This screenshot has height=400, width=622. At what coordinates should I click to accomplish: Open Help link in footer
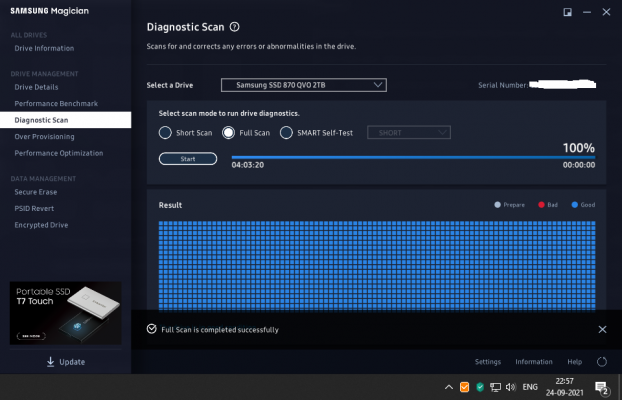(x=574, y=362)
